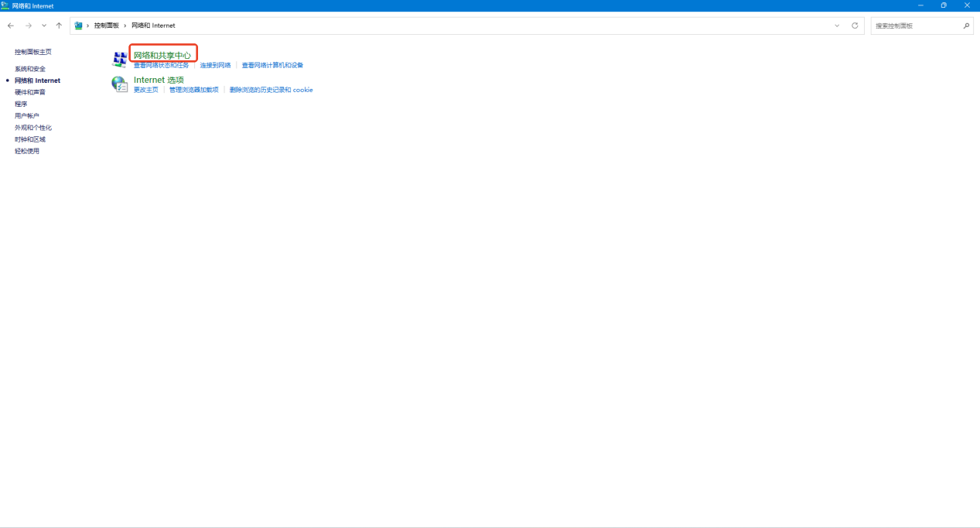Viewport: 980px width, 528px height.
Task: Expand the address bar history dropdown
Action: point(837,26)
